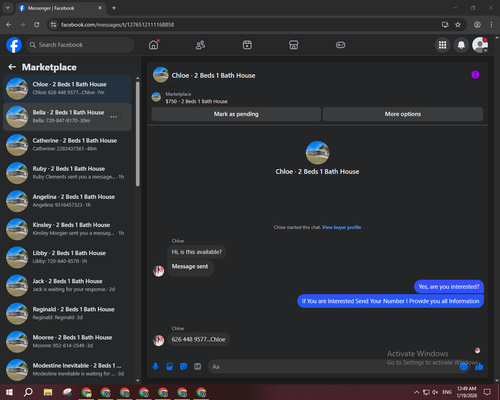Click Chloe's avatar in chat header
The height and width of the screenshot is (400, 500).
coord(161,75)
